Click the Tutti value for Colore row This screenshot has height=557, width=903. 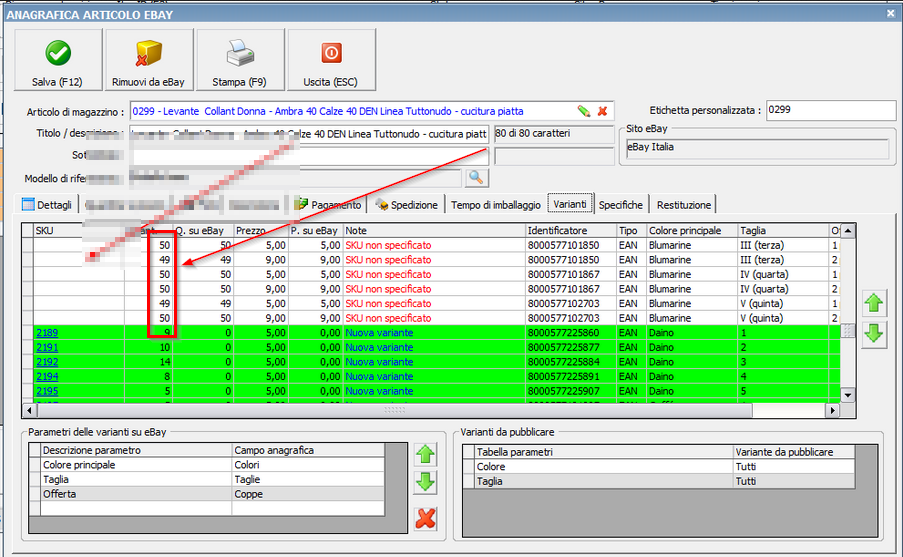click(794, 467)
